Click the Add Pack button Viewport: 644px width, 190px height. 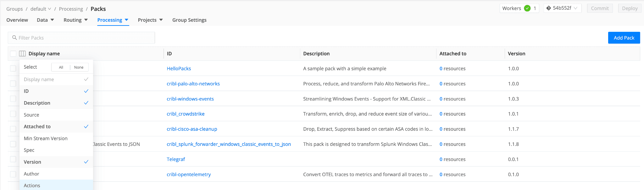coord(624,38)
